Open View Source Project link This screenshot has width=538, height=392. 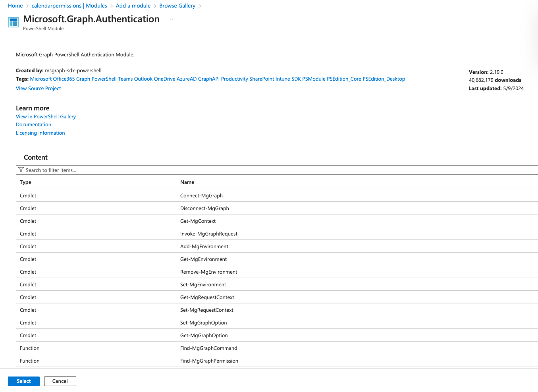coord(39,89)
